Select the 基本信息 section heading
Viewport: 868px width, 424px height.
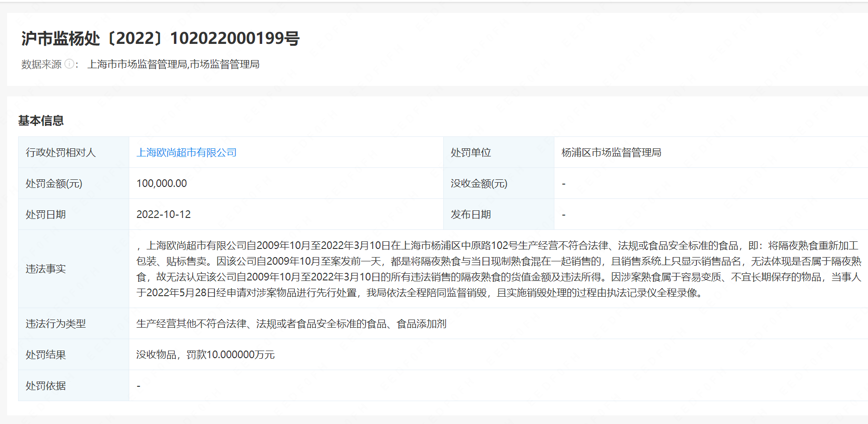pos(41,121)
